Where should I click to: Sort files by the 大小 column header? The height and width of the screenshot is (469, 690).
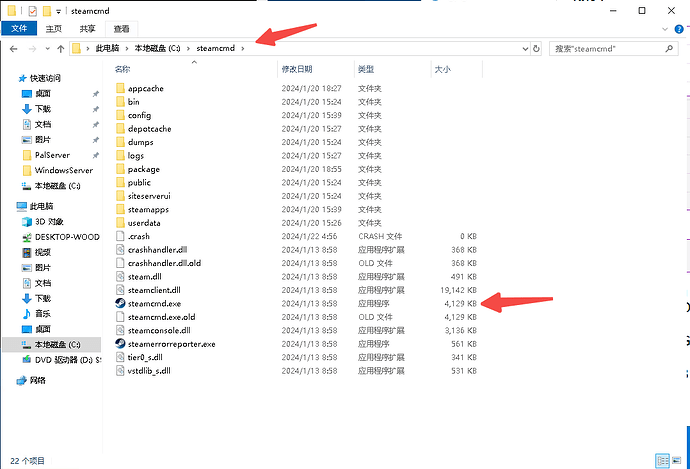pos(442,69)
